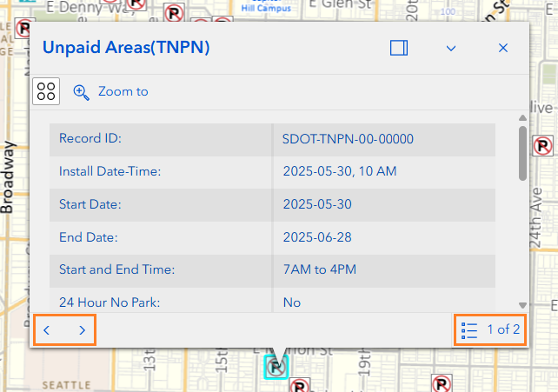This screenshot has width=558, height=392.
Task: Click the popup vertical scrollbar thumb
Action: point(522,154)
